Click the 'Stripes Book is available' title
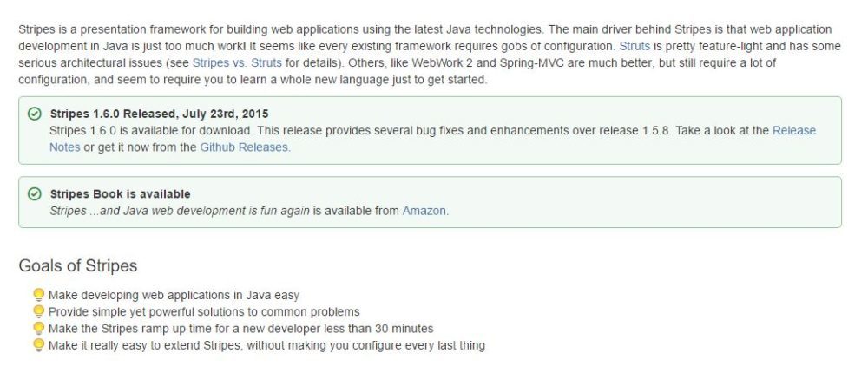 [x=120, y=193]
